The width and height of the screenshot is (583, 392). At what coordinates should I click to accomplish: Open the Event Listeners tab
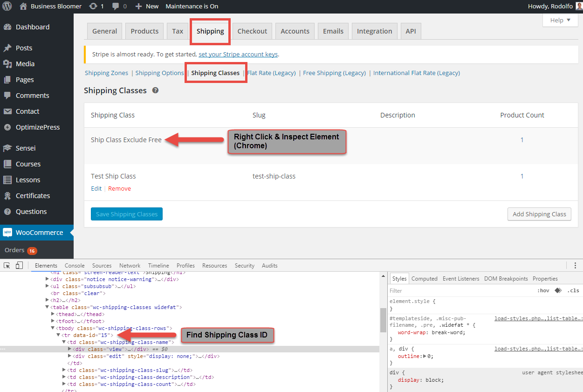(461, 279)
